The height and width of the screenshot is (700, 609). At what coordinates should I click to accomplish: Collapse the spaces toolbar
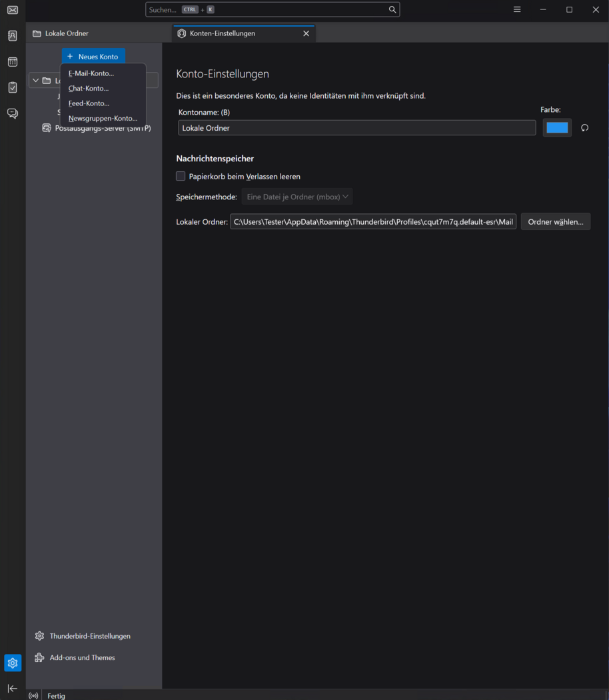[x=13, y=689]
